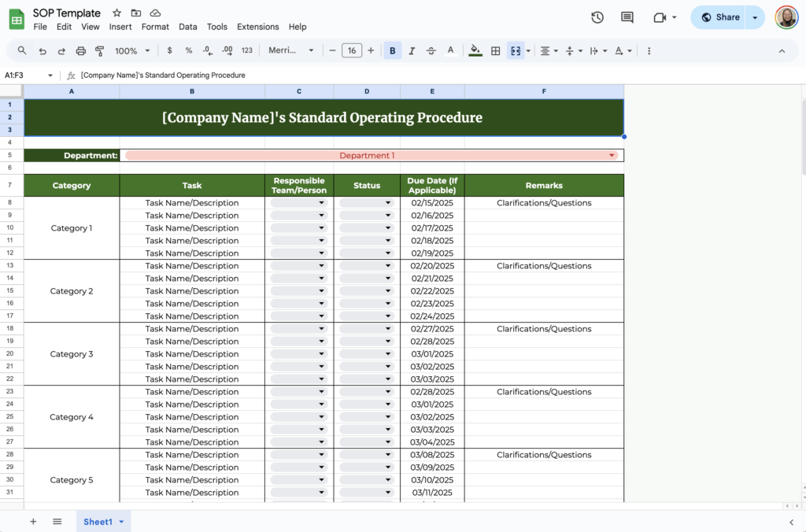Decrease font size with minus button
Viewport: 806px width, 532px height.
[332, 50]
